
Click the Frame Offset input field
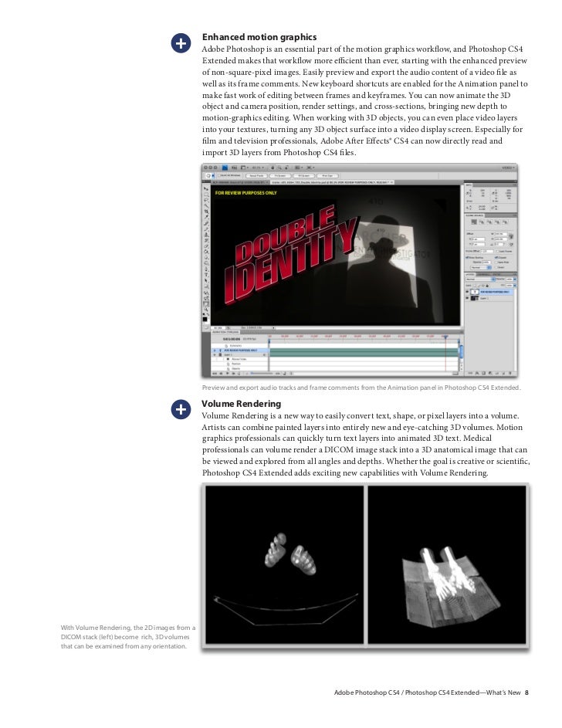click(487, 251)
